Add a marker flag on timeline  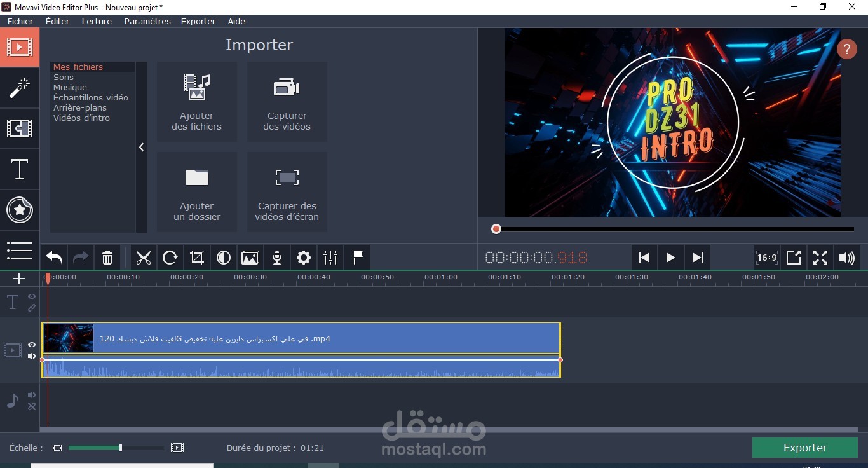[x=358, y=258]
